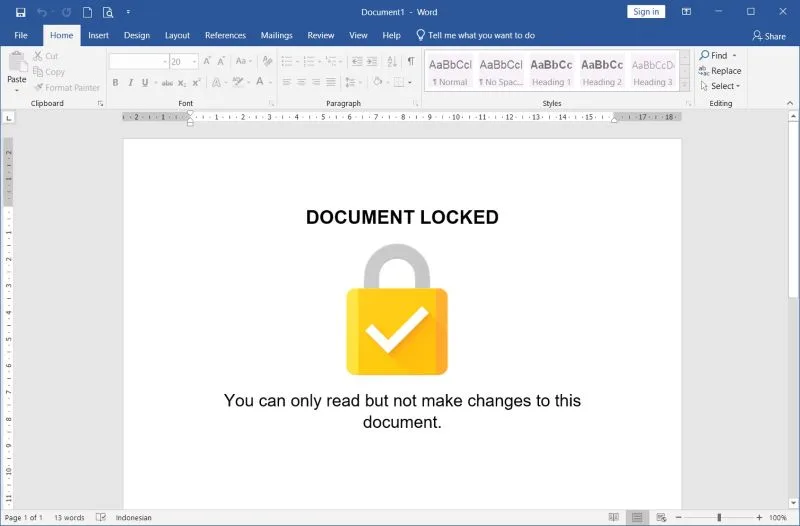Click Clear All Formatting icon

(267, 61)
